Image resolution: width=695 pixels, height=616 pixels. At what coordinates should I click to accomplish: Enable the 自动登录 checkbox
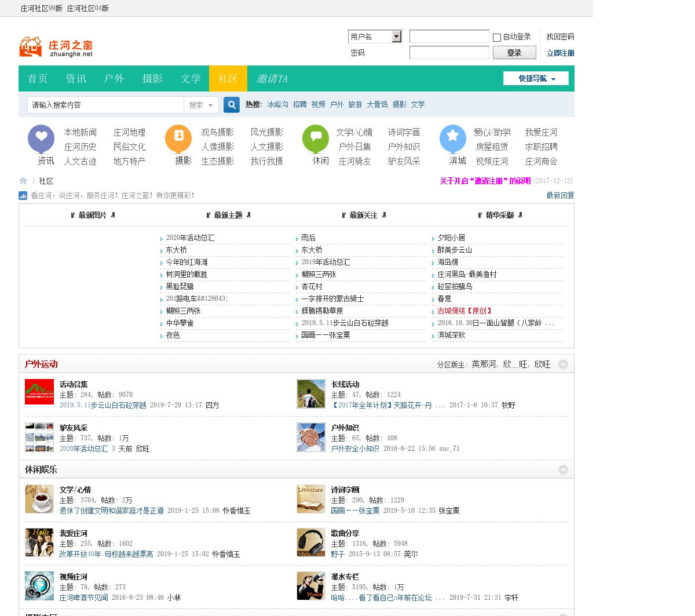click(497, 38)
